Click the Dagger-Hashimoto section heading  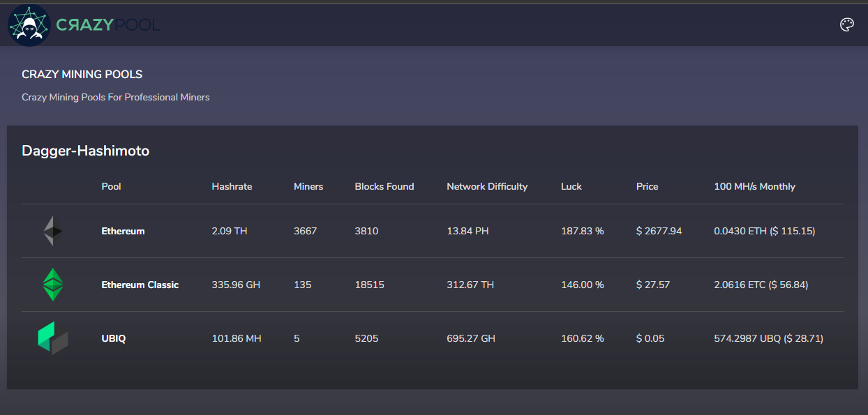(x=85, y=151)
